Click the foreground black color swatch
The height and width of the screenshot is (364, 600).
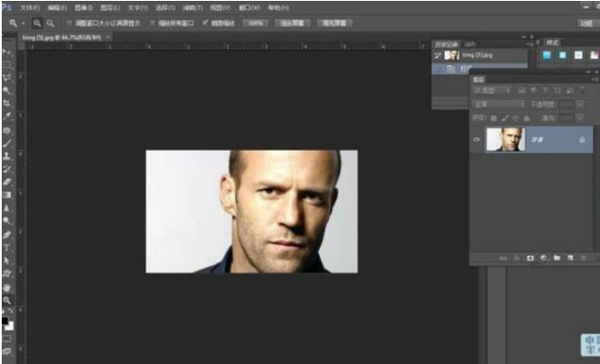click(4, 321)
